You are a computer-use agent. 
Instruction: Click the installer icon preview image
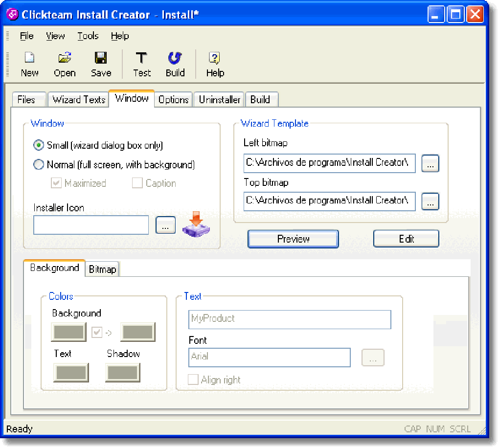coord(196,224)
